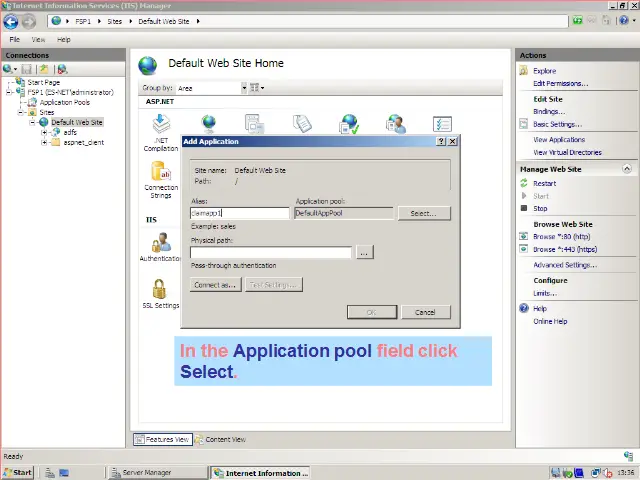Click the delete connection icon in Connections toolbar
Viewport: 640px width, 480px height.
(x=62, y=69)
